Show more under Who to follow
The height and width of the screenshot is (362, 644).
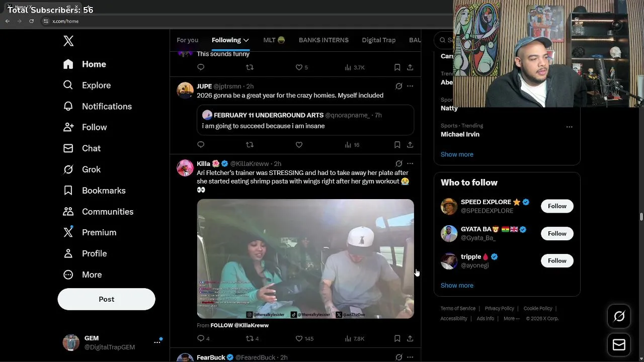(x=457, y=285)
